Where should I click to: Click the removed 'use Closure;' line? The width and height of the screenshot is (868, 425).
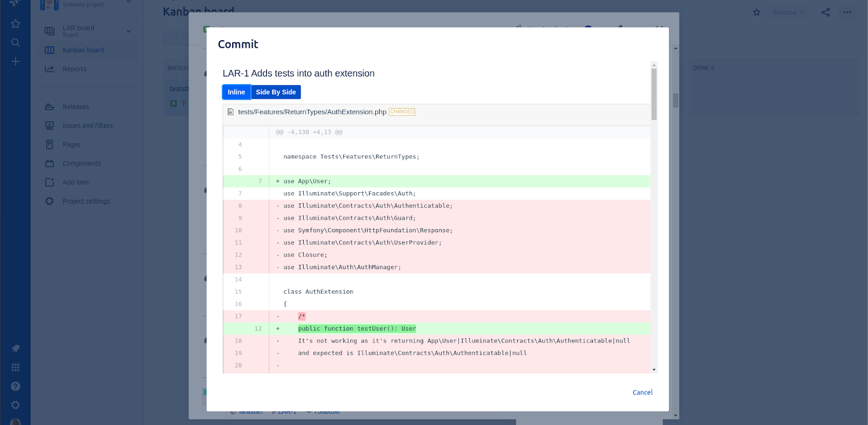(x=437, y=255)
